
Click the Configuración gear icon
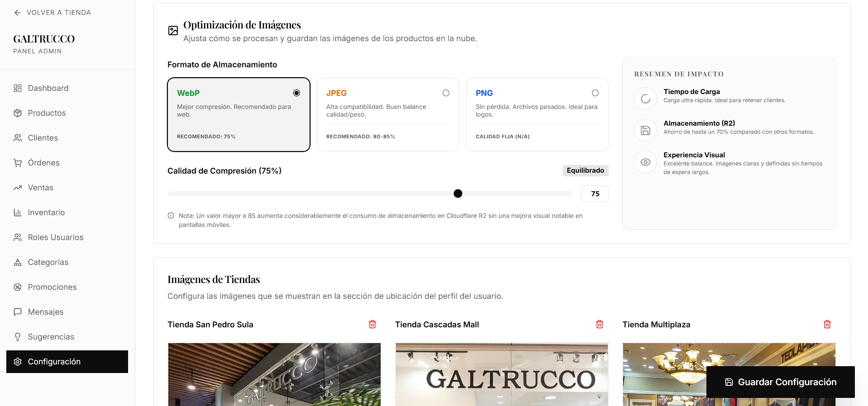click(18, 362)
